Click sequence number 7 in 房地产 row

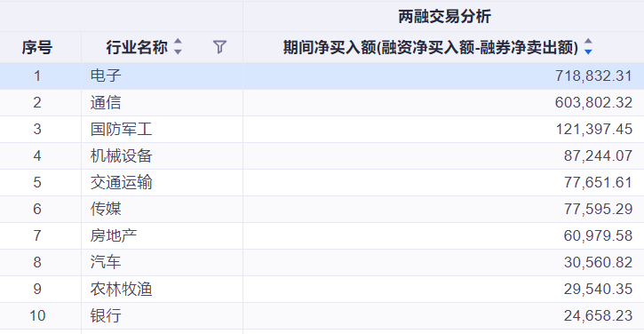point(37,235)
